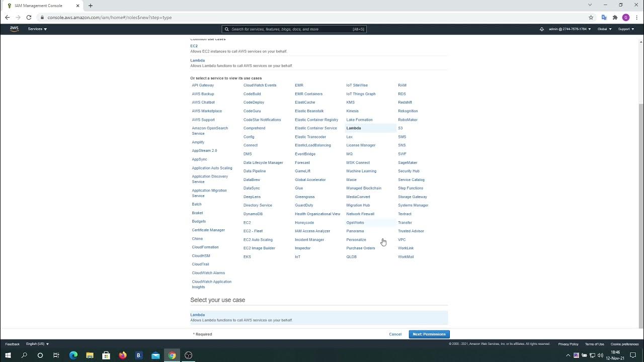Open Windows notification center icon
Viewport: 644px width, 362px height.
click(x=633, y=355)
